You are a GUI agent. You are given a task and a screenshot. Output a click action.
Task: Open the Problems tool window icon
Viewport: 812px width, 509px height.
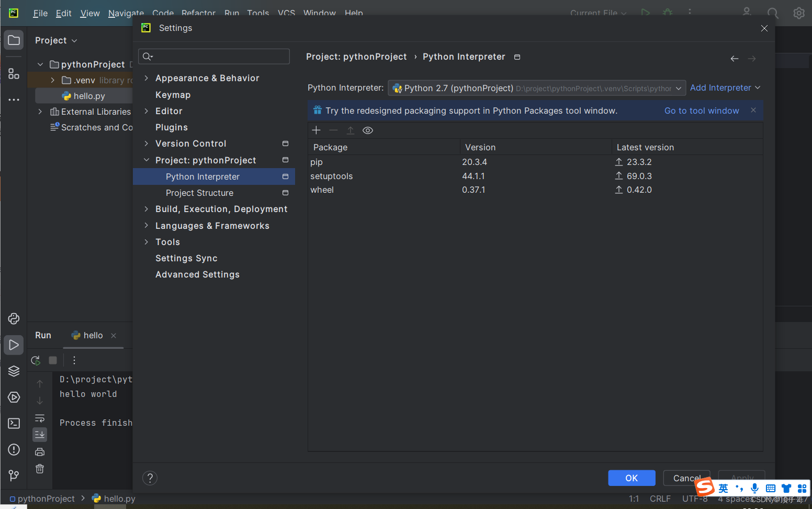coord(14,449)
